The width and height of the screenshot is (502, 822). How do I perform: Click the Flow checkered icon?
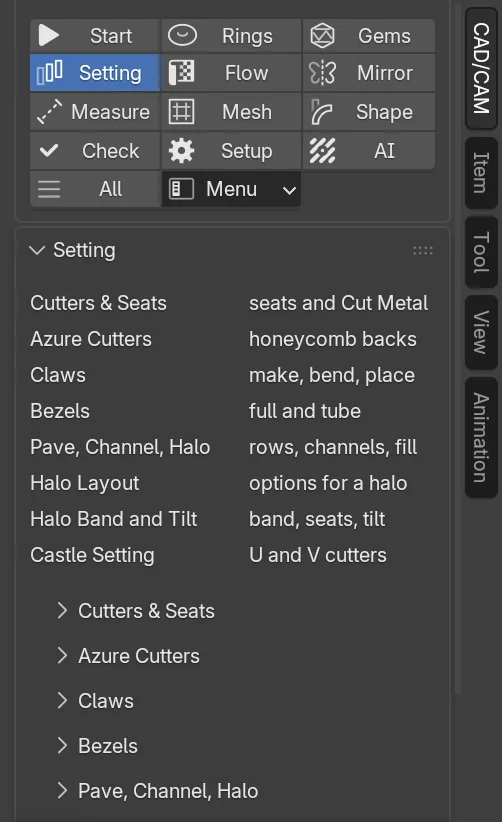click(181, 72)
